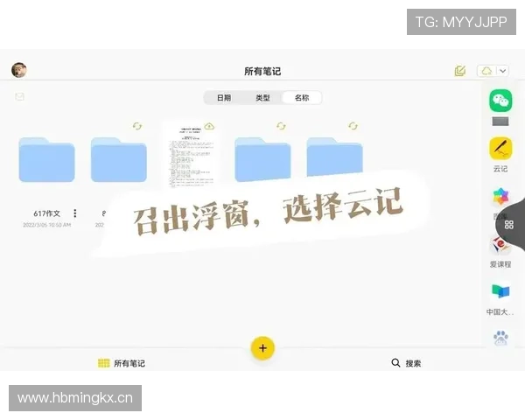525x420 pixels.
Task: Tap the yellow plus add note button
Action: click(262, 348)
